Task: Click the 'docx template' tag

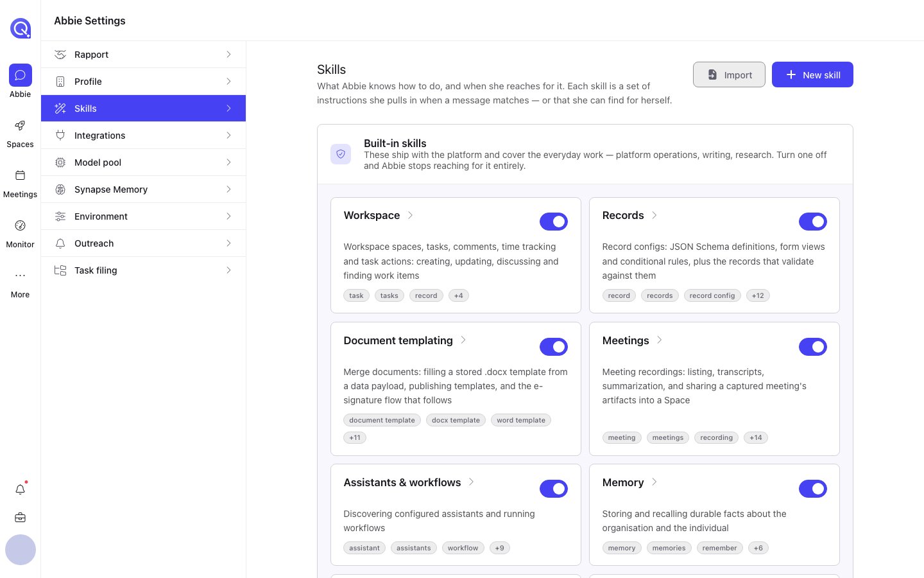Action: point(456,420)
